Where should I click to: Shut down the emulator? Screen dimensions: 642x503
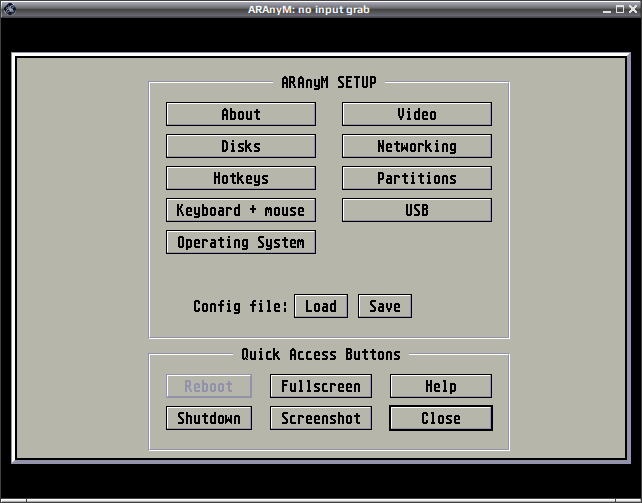209,418
